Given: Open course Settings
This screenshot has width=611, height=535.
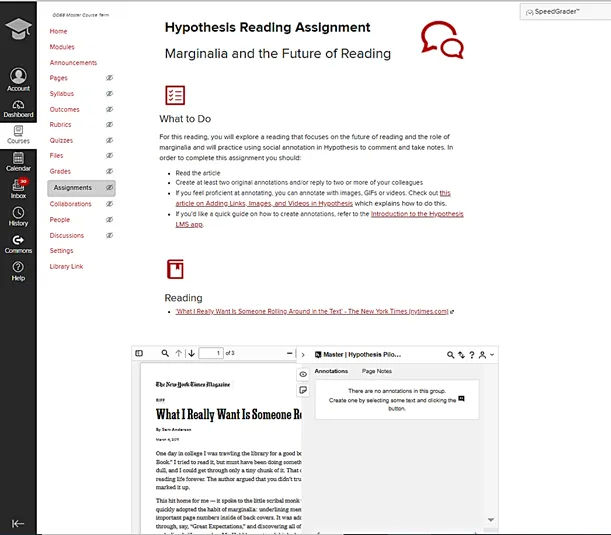Looking at the screenshot, I should 61,251.
